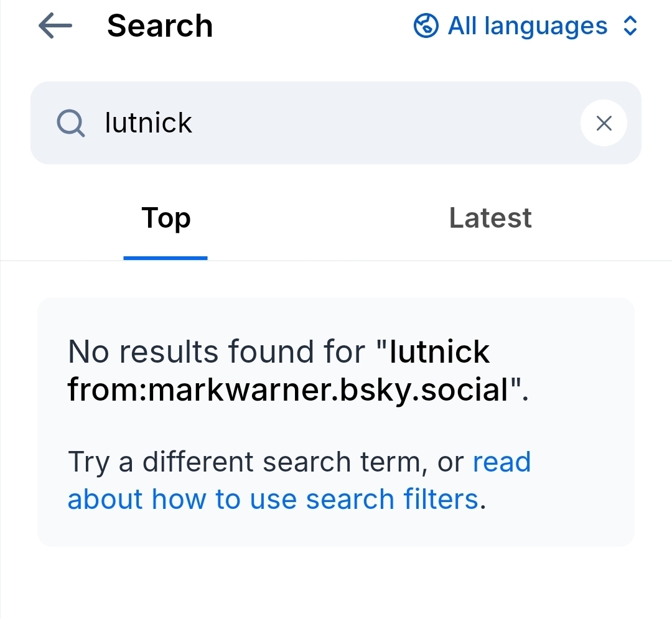Select the Top results tab
This screenshot has width=672, height=619.
pos(166,218)
